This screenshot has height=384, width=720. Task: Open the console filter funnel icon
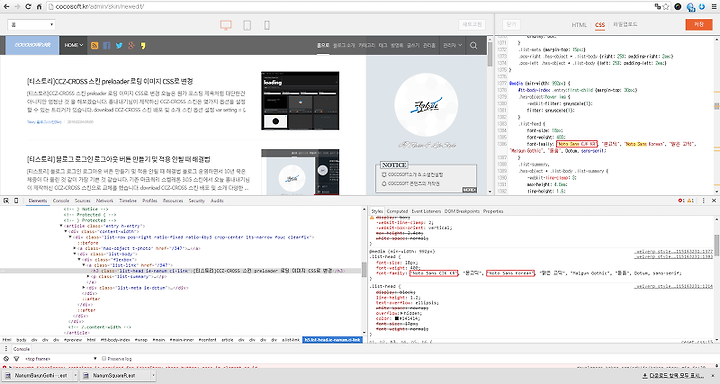(x=17, y=359)
